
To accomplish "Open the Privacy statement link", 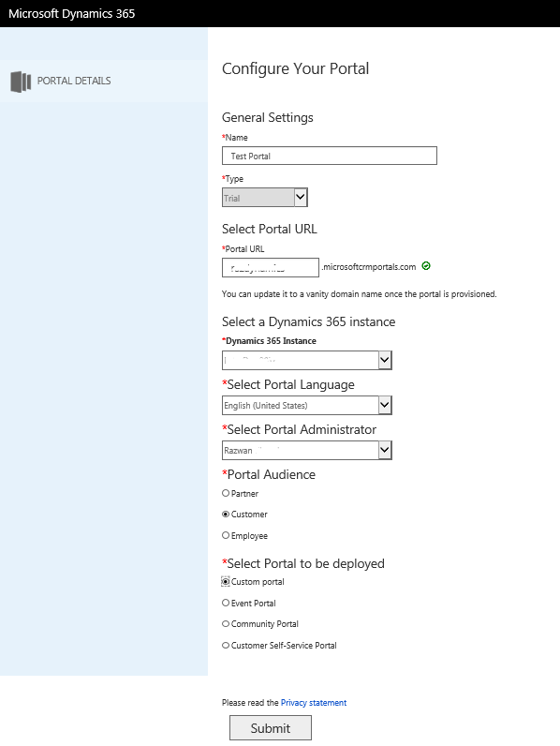I will 314,703.
